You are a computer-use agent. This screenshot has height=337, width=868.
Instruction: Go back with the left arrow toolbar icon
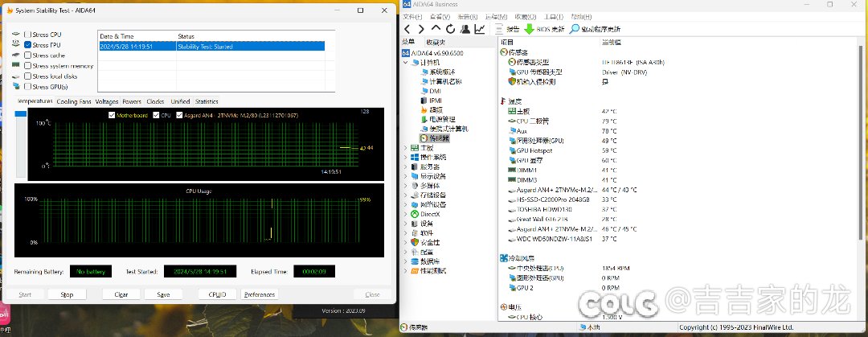tap(407, 29)
